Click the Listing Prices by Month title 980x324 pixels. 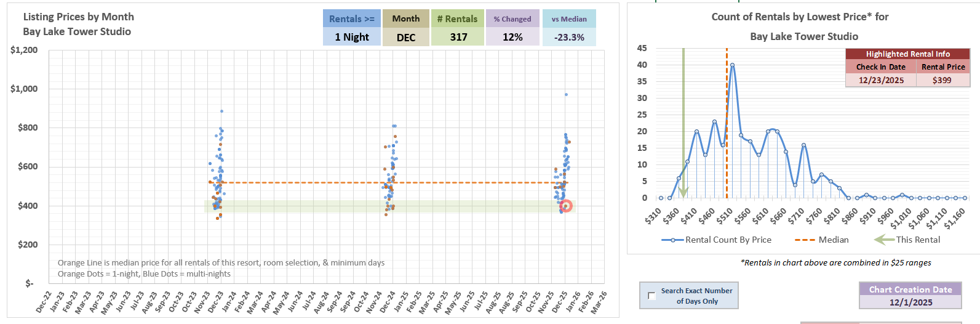point(79,17)
